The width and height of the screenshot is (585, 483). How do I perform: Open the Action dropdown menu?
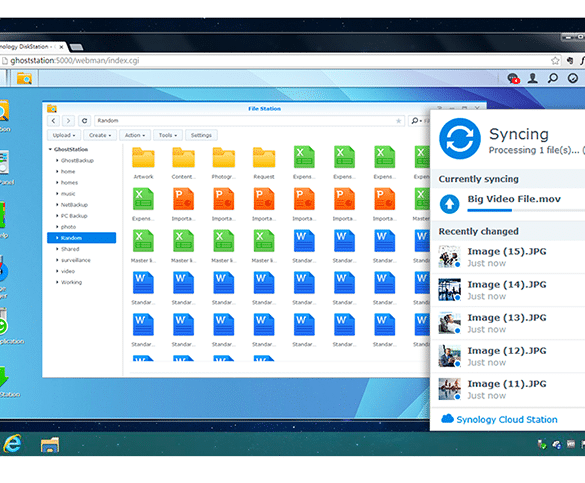pos(135,135)
